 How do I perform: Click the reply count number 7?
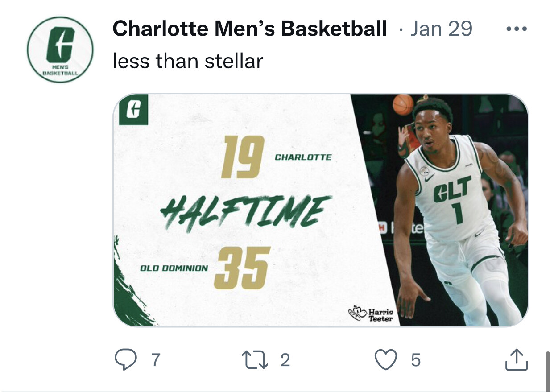point(155,360)
